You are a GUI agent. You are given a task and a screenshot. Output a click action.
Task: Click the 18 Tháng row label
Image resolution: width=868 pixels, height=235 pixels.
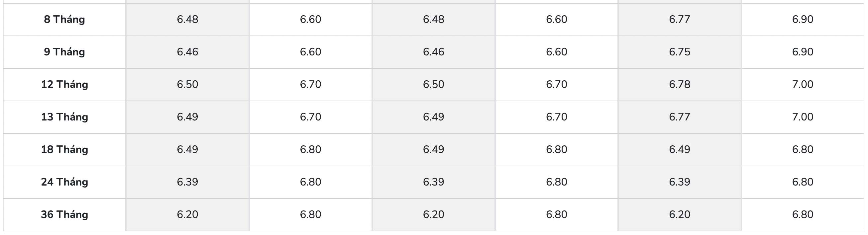64,149
